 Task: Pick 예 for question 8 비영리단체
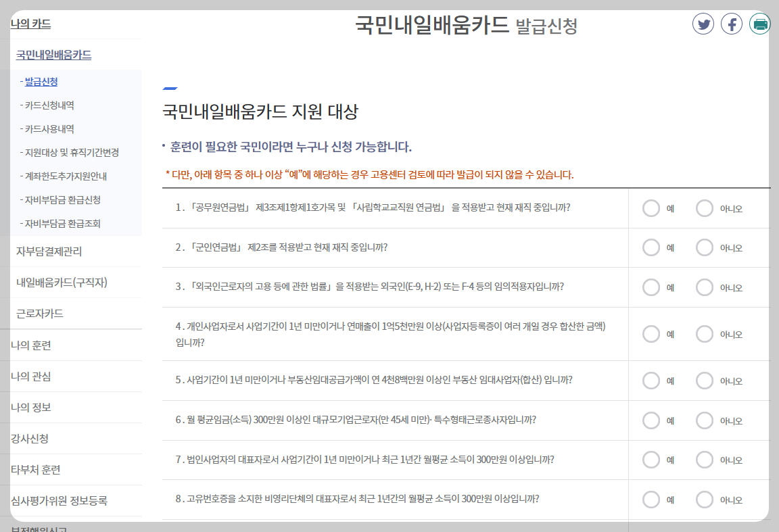pos(651,500)
